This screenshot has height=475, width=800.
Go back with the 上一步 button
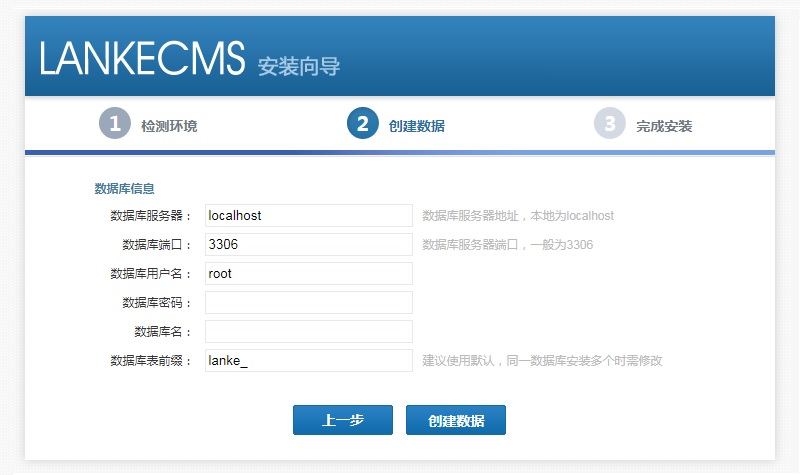point(343,420)
